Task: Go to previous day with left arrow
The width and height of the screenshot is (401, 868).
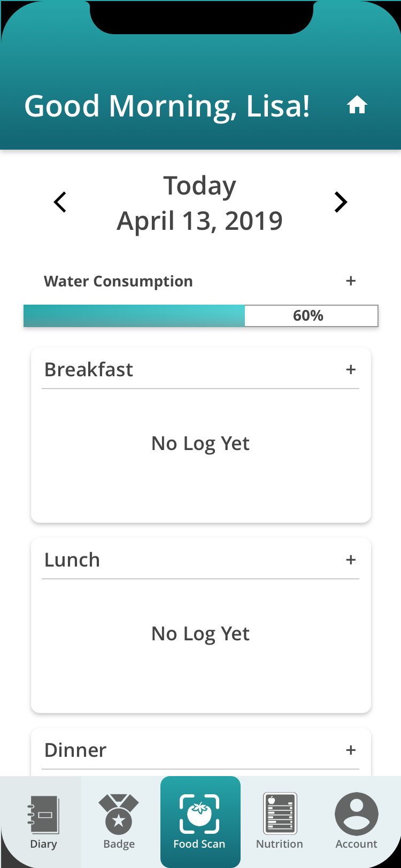Action: 60,202
